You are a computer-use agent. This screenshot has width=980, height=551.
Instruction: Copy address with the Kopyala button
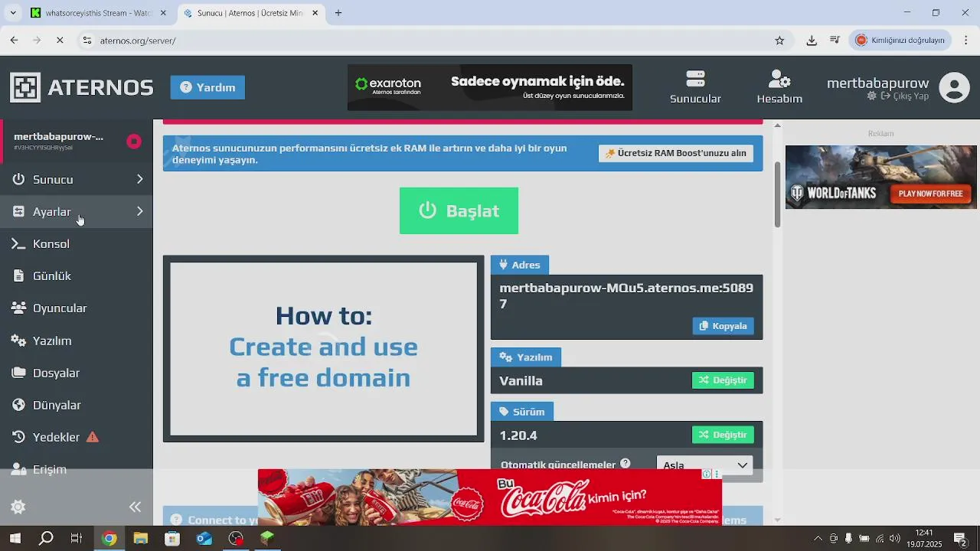point(724,326)
